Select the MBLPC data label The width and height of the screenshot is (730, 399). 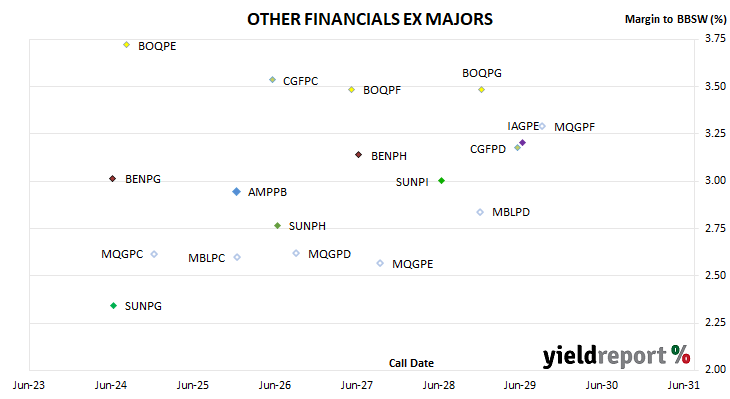[206, 258]
